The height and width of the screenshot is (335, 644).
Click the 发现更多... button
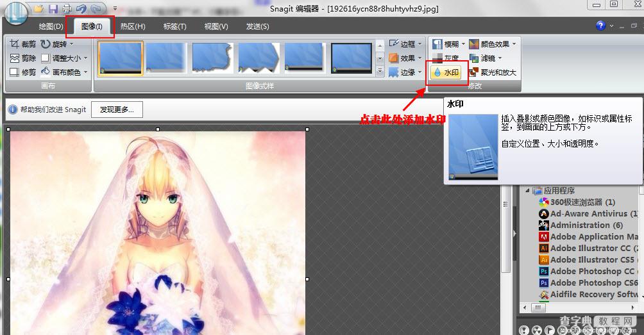[x=117, y=110]
